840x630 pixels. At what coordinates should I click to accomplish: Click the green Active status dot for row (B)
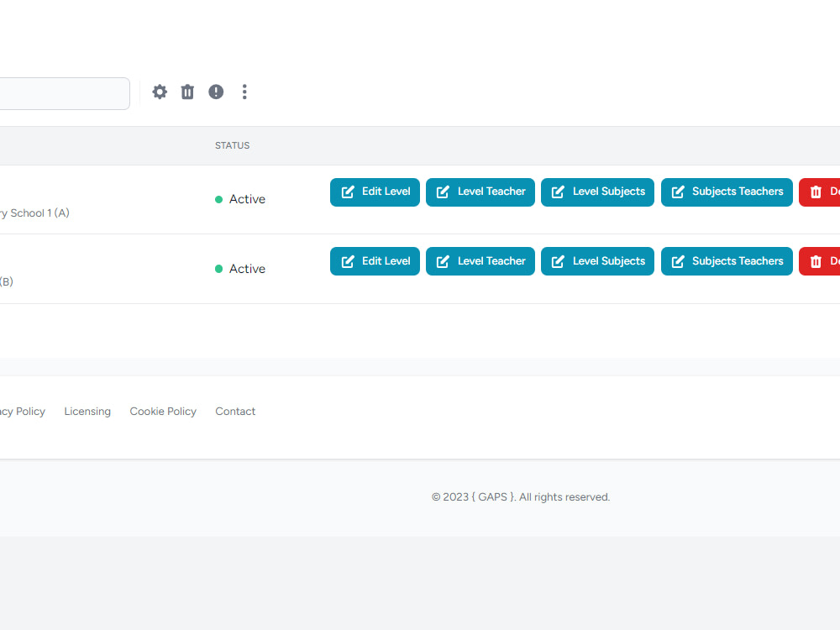tap(218, 268)
